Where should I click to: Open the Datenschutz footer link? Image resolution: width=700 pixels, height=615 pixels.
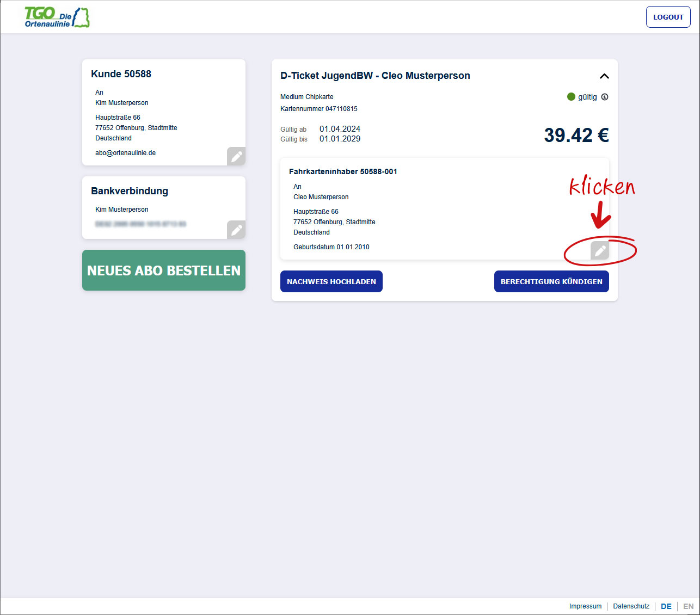click(631, 606)
